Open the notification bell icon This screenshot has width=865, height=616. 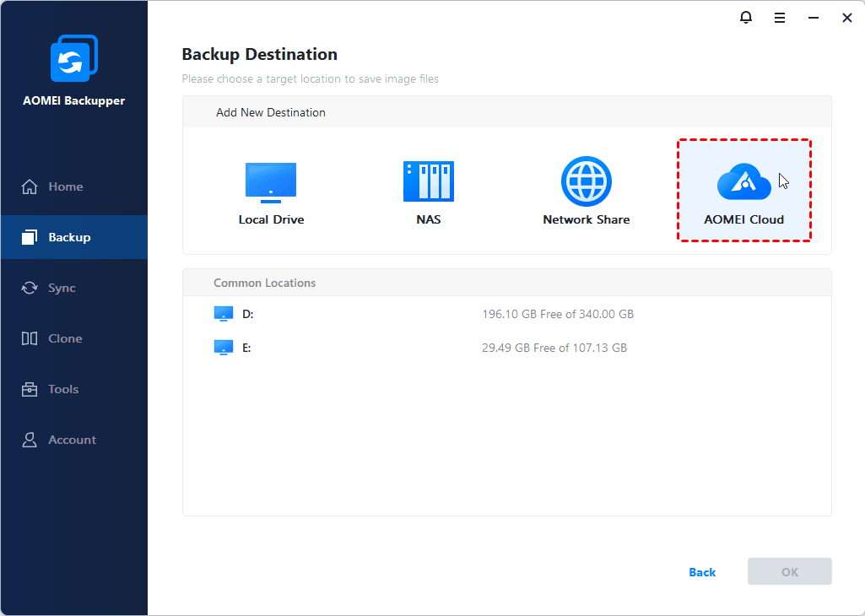pos(746,18)
